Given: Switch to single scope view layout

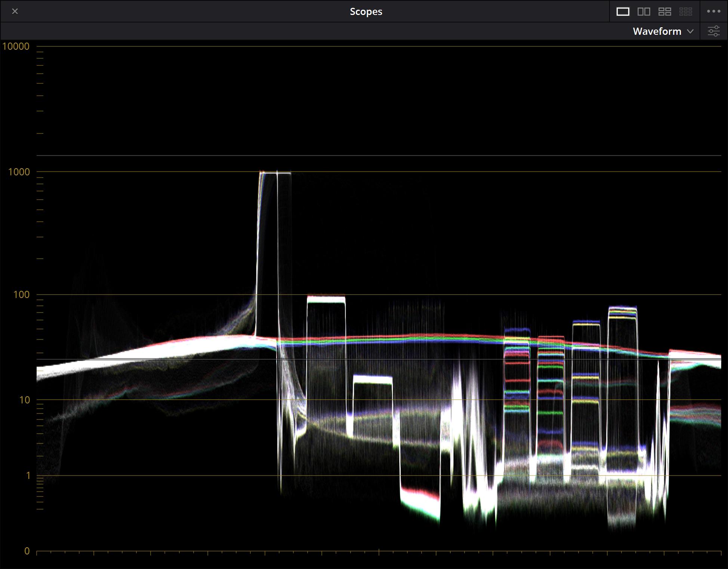Looking at the screenshot, I should point(623,12).
